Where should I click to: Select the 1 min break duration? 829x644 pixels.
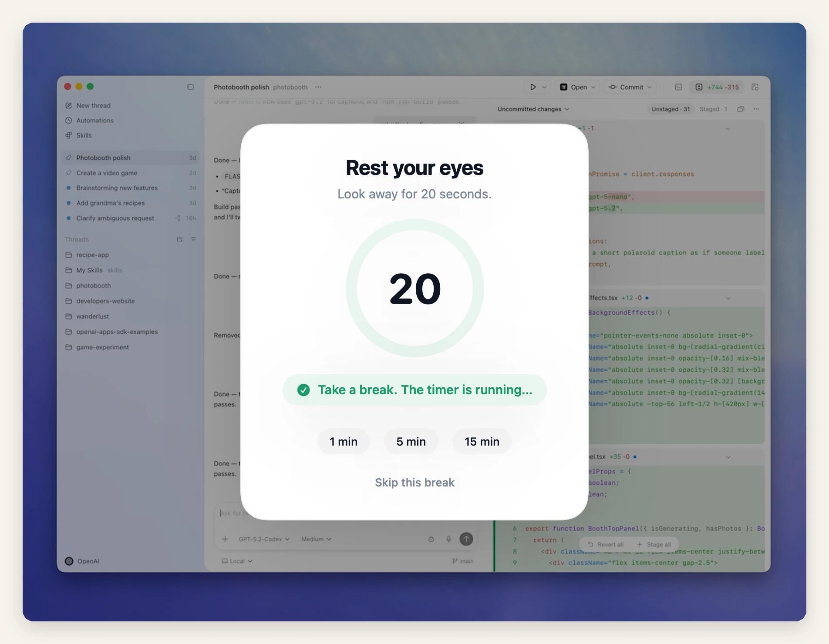[x=344, y=441]
